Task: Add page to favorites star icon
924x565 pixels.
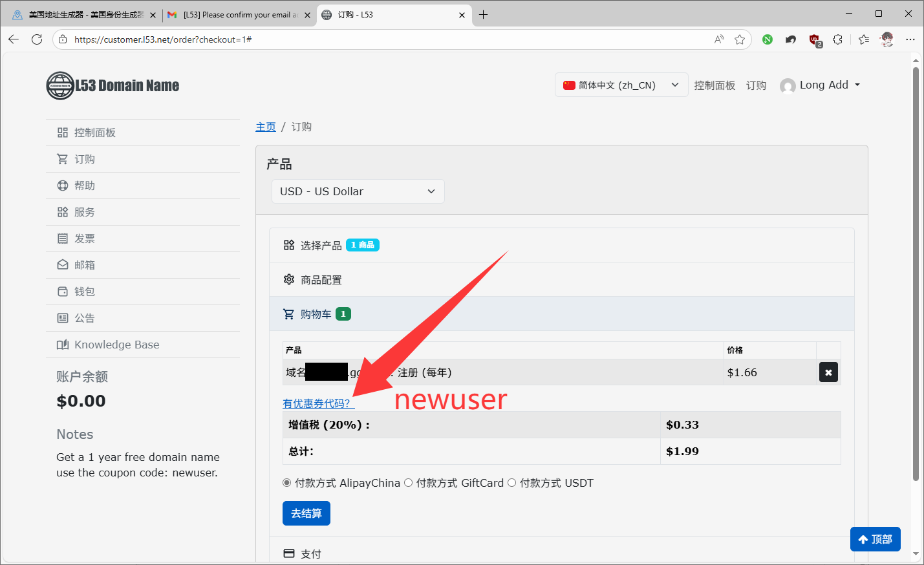Action: [740, 39]
